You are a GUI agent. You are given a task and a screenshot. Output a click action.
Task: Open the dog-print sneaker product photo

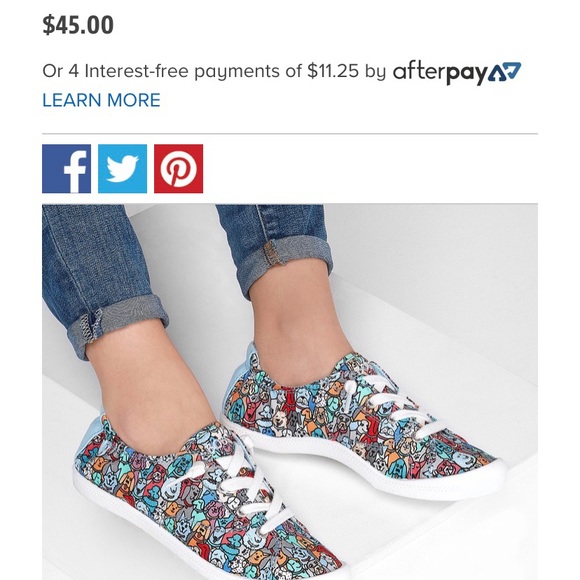(290, 392)
